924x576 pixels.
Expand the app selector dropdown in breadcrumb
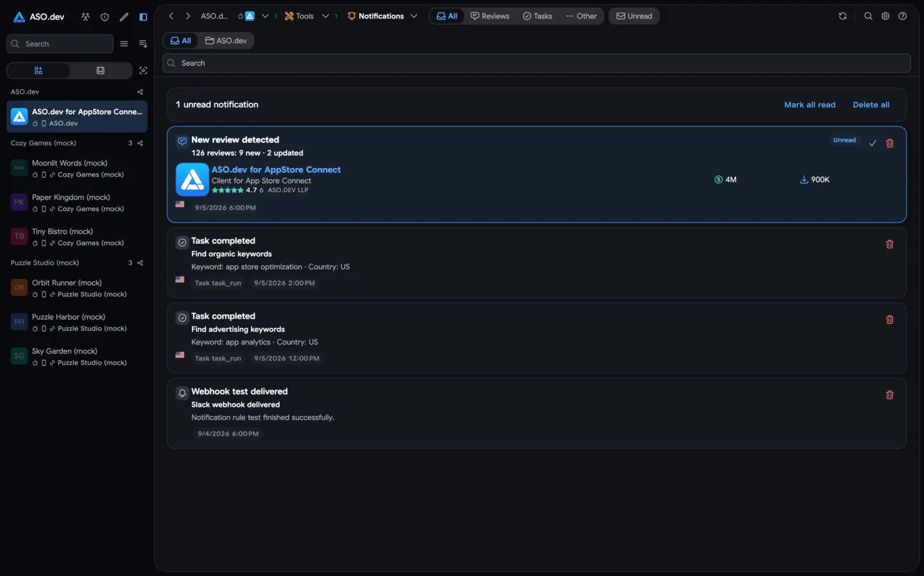[265, 16]
